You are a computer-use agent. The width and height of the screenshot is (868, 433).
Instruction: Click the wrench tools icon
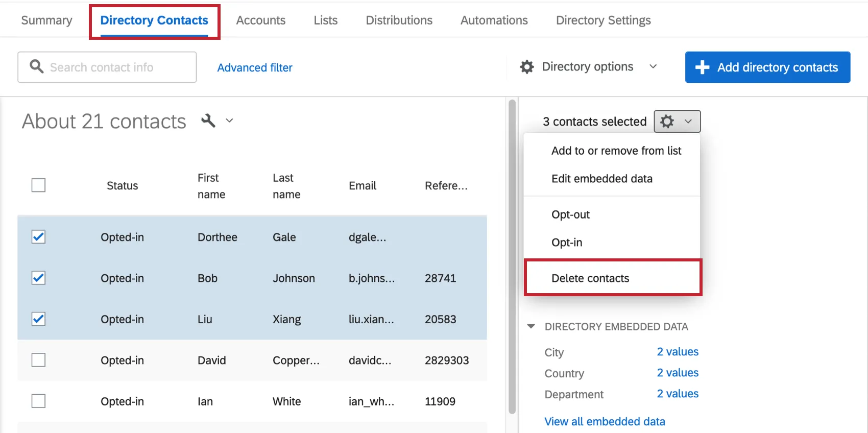coord(208,121)
